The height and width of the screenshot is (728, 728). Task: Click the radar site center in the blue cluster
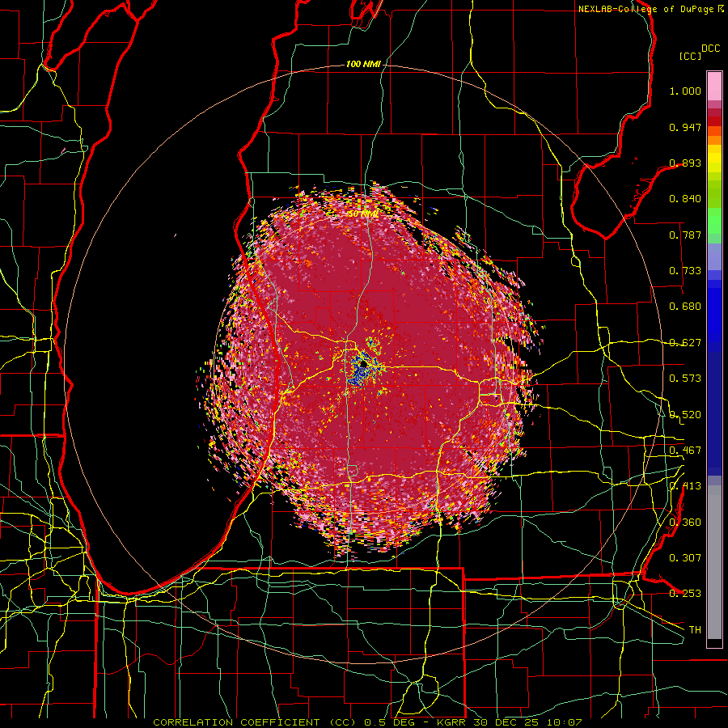363,365
